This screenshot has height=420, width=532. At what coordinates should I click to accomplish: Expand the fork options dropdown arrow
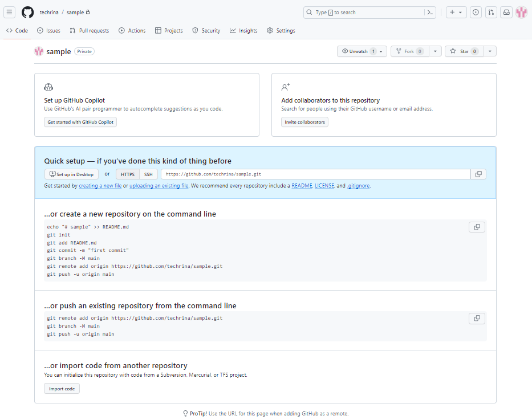coord(435,51)
